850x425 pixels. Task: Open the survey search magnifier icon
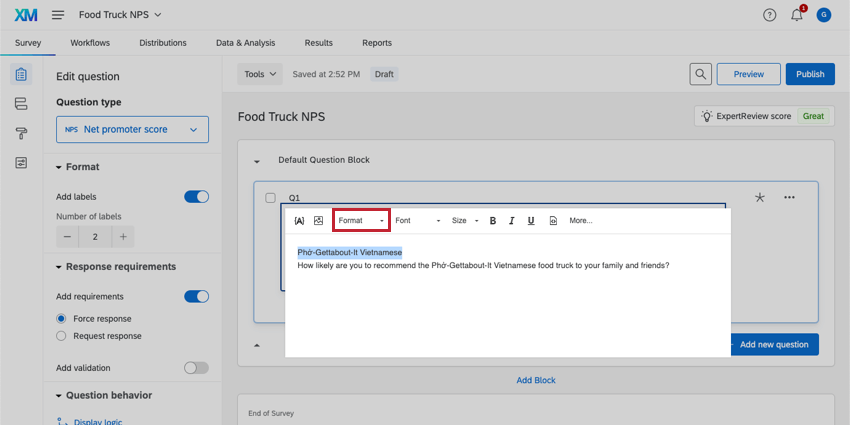702,74
